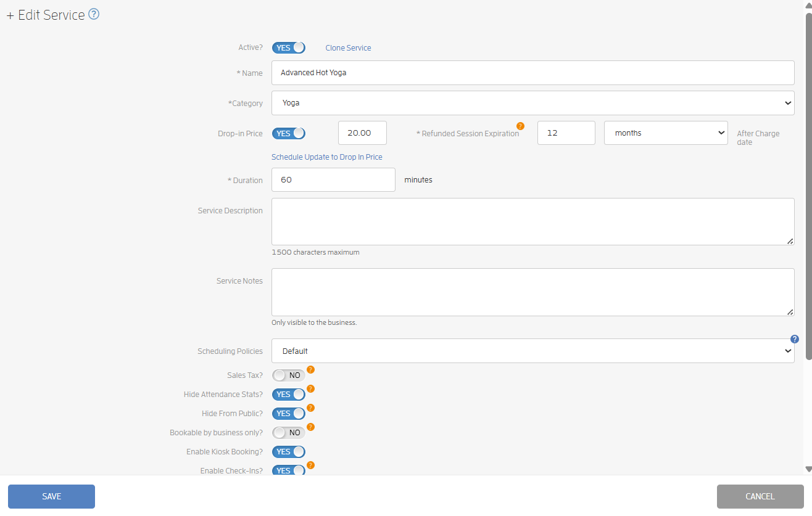This screenshot has height=516, width=812.
Task: Disable Enable Kiosk Booking switch
Action: pos(288,452)
